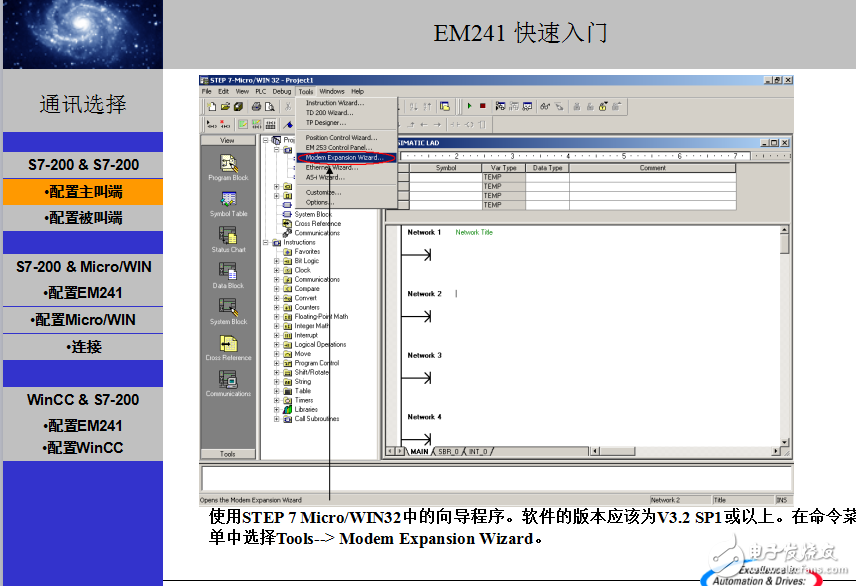Screen dimensions: 856x586
Task: Create a new project with New icon
Action: 212,106
